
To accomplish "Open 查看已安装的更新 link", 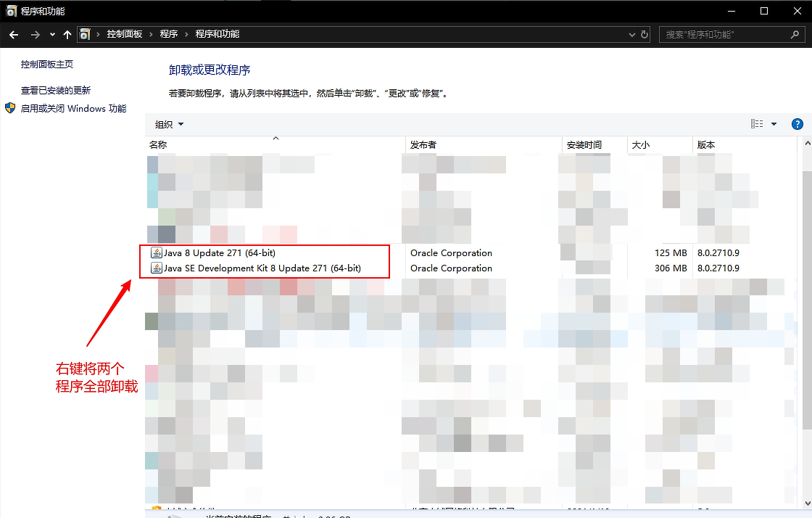I will 56,91.
